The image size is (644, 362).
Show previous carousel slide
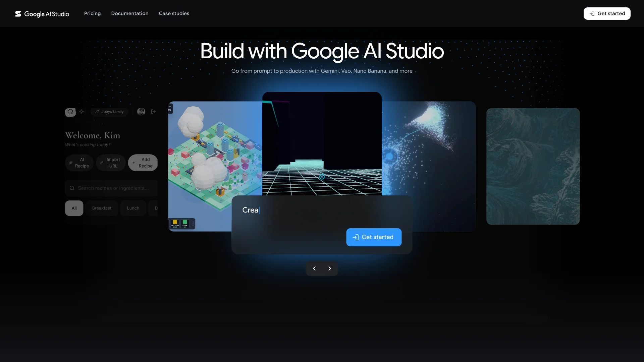pyautogui.click(x=314, y=268)
